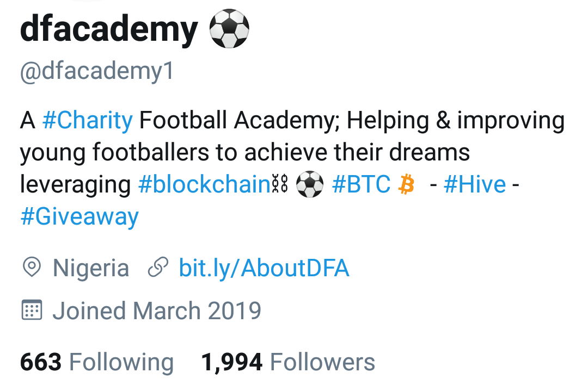Tap the #BTC hashtag
The image size is (588, 385).
pyautogui.click(x=361, y=185)
